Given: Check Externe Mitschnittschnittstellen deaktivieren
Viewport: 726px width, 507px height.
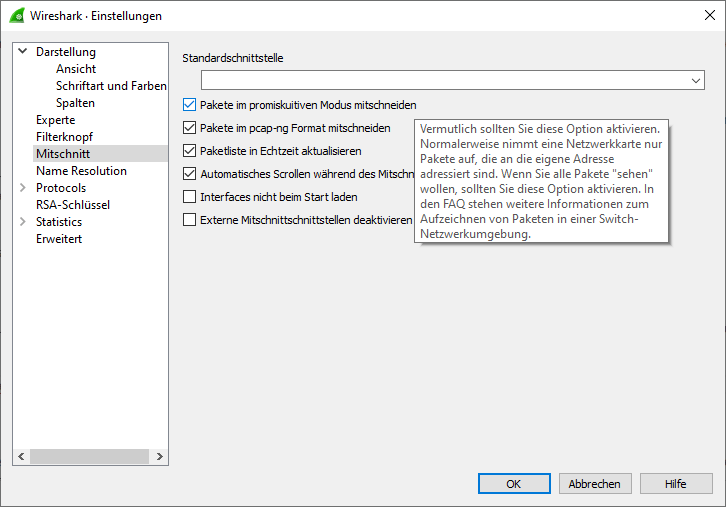Looking at the screenshot, I should pos(189,220).
